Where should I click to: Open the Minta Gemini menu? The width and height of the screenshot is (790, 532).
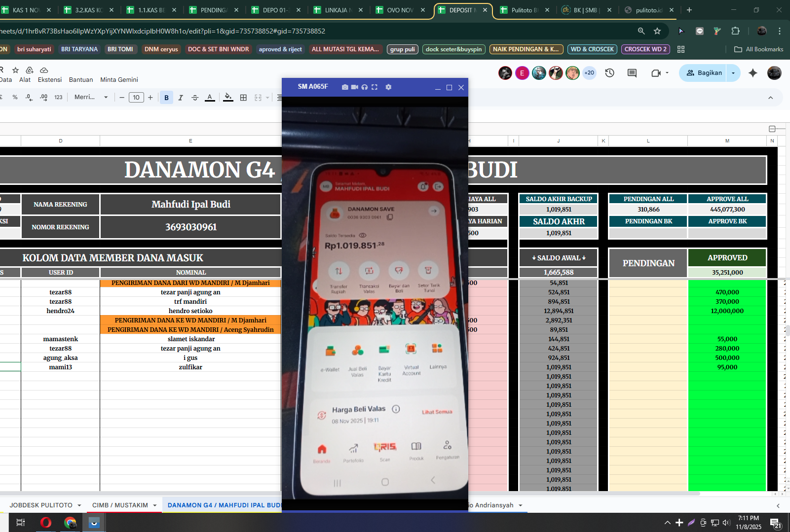(x=119, y=80)
